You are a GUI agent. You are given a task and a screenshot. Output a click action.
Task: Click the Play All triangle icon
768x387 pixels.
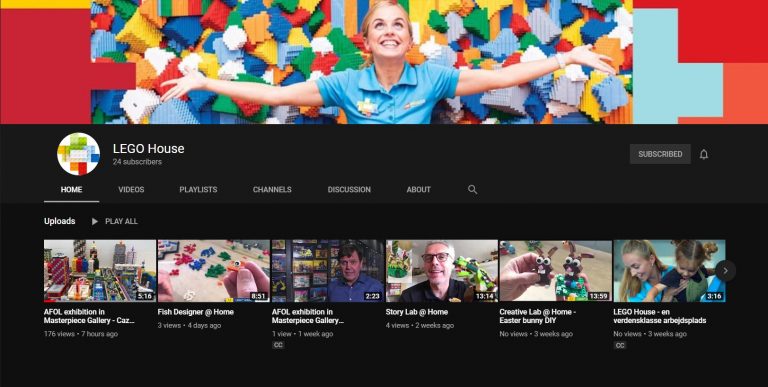(x=95, y=221)
